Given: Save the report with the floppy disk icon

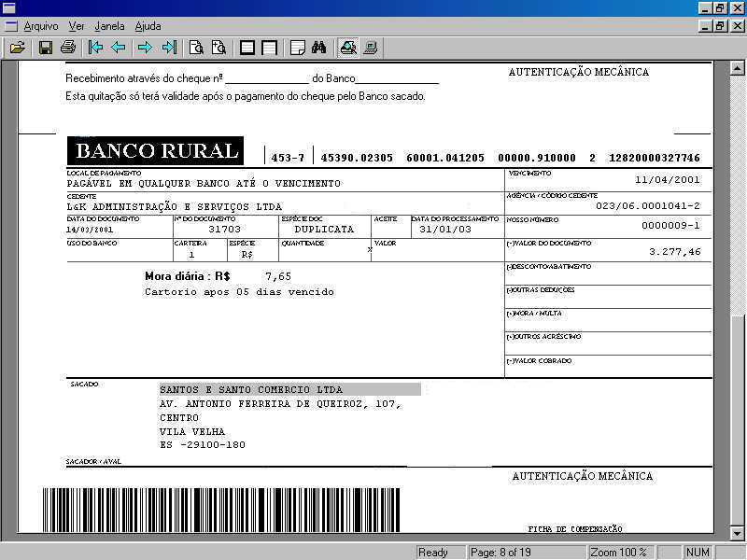Looking at the screenshot, I should point(45,48).
